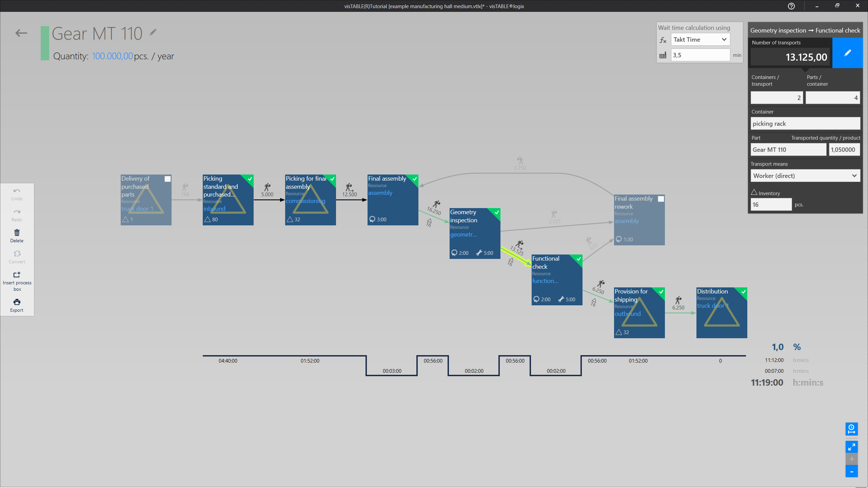Uncheck the Final assembly process checkmark
The height and width of the screenshot is (488, 868).
tap(415, 179)
